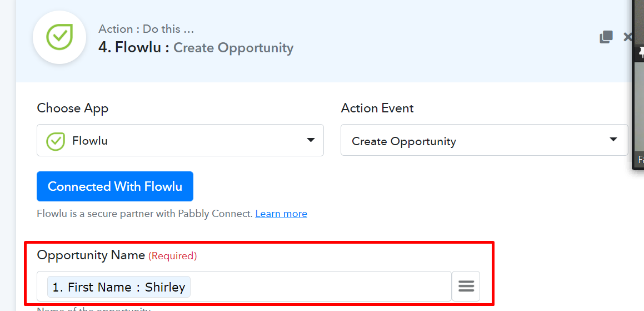The width and height of the screenshot is (644, 311).
Task: Click the clone step icon in header
Action: (606, 37)
